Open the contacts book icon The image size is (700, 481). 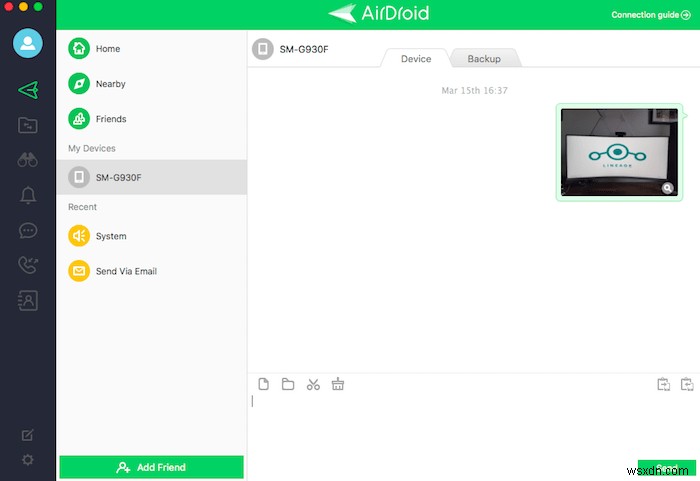(28, 301)
